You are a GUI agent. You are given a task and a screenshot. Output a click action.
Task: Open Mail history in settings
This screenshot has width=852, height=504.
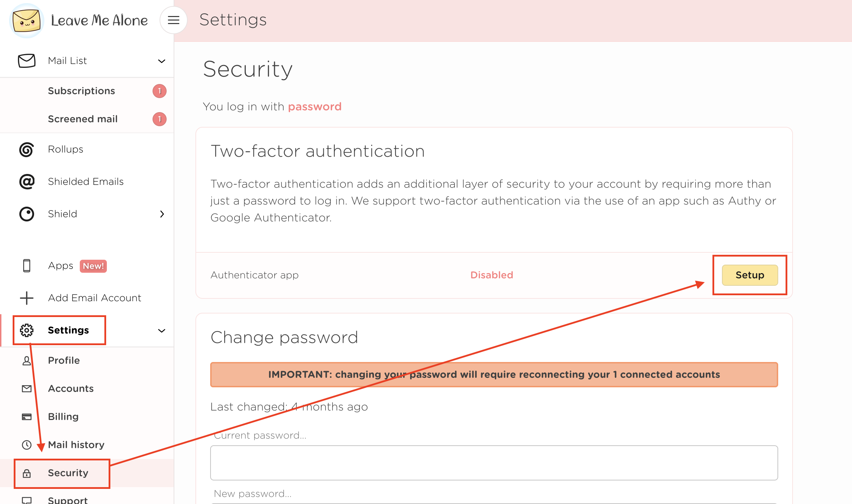[76, 445]
